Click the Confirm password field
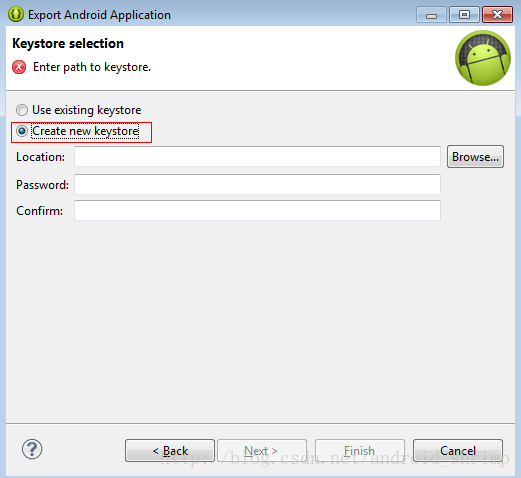 [x=257, y=210]
